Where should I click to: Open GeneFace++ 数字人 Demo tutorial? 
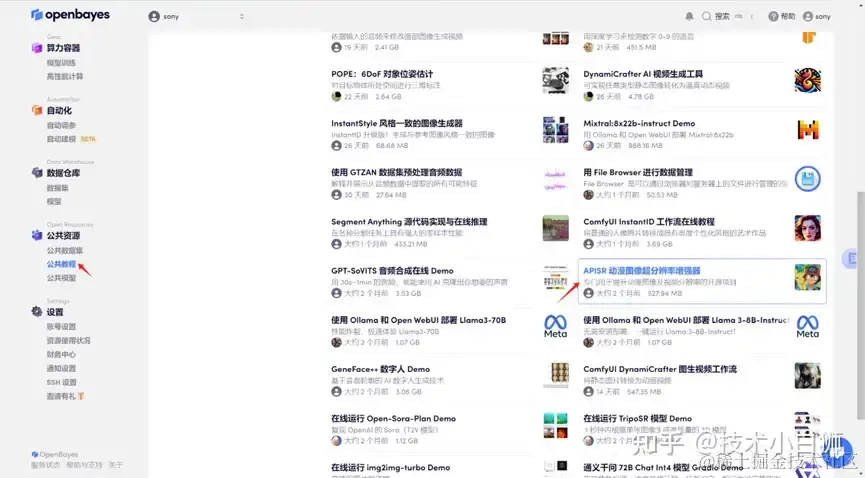point(380,369)
